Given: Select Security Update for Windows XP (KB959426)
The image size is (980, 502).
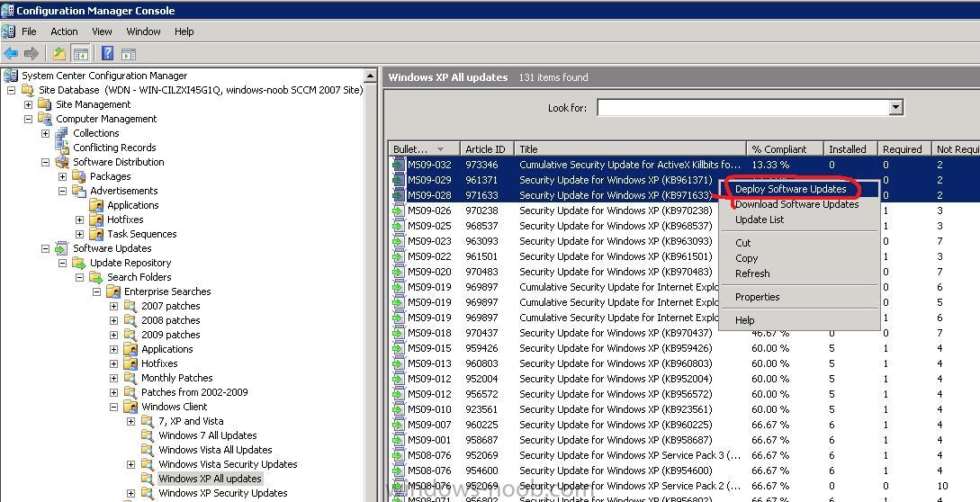Looking at the screenshot, I should [684, 348].
